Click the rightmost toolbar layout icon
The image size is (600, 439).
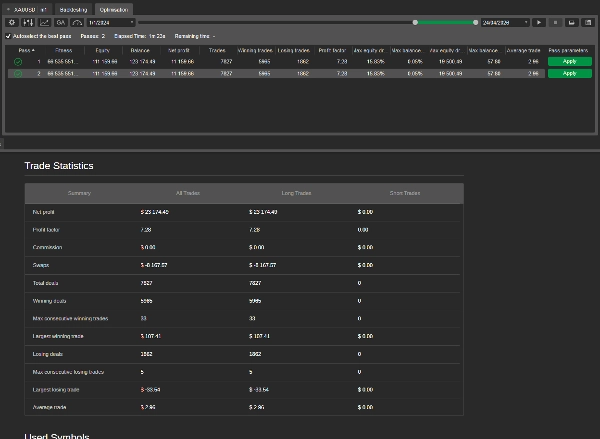tap(587, 22)
